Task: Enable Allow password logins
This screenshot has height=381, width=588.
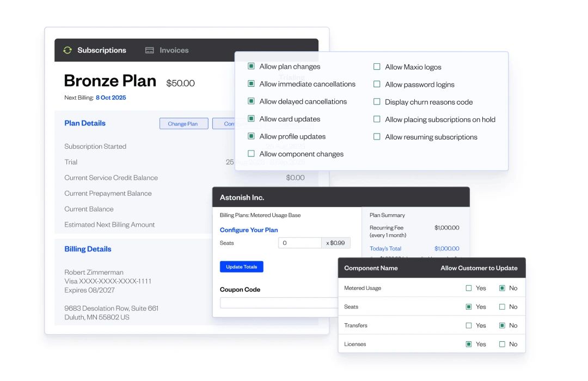Action: click(377, 84)
